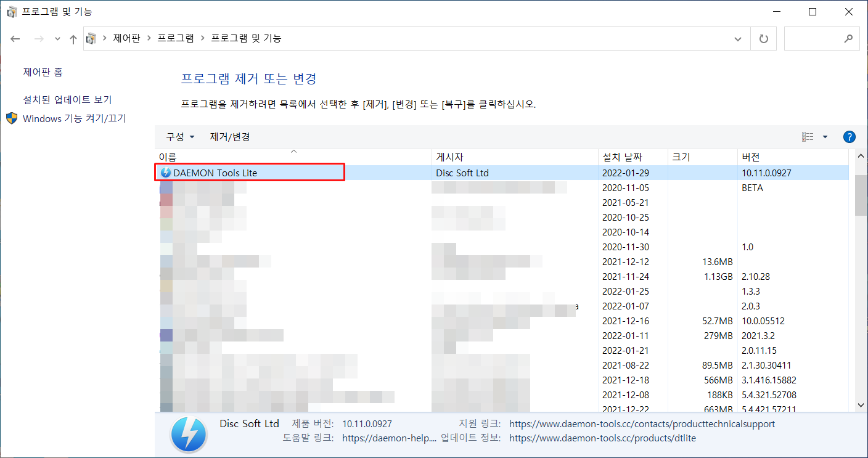Sort by the 버전 column header
This screenshot has width=868, height=458.
pyautogui.click(x=793, y=157)
